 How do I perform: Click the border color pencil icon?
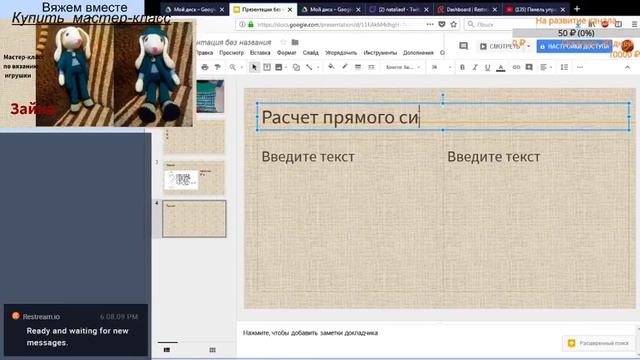click(344, 67)
